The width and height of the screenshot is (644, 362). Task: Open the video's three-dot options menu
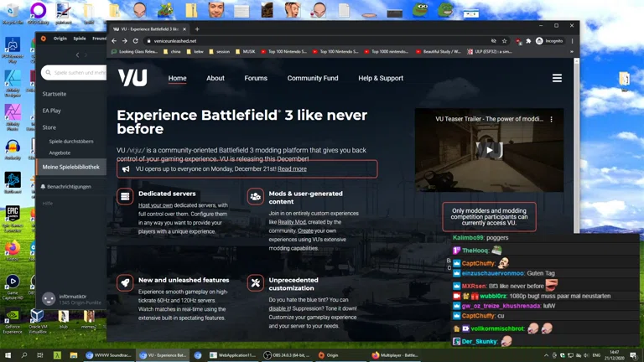coord(551,119)
